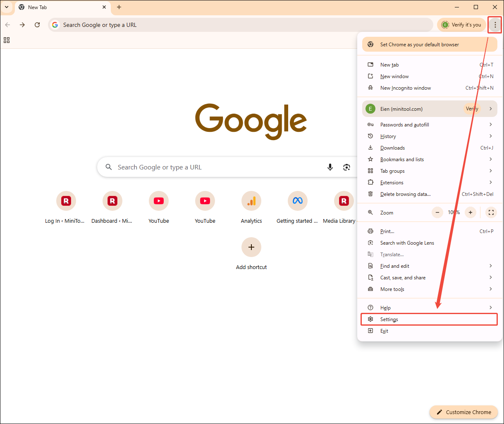
Task: Click the Verify it's you button
Action: click(x=461, y=25)
